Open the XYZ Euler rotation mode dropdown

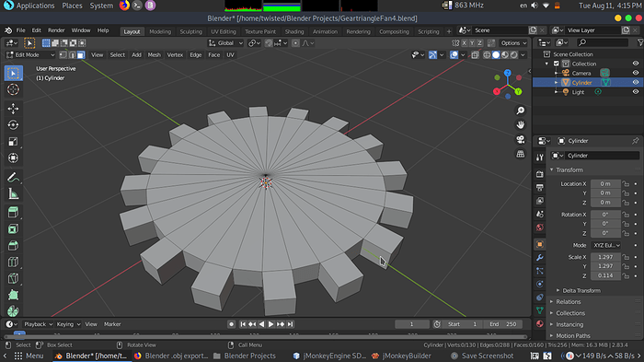[605, 245]
